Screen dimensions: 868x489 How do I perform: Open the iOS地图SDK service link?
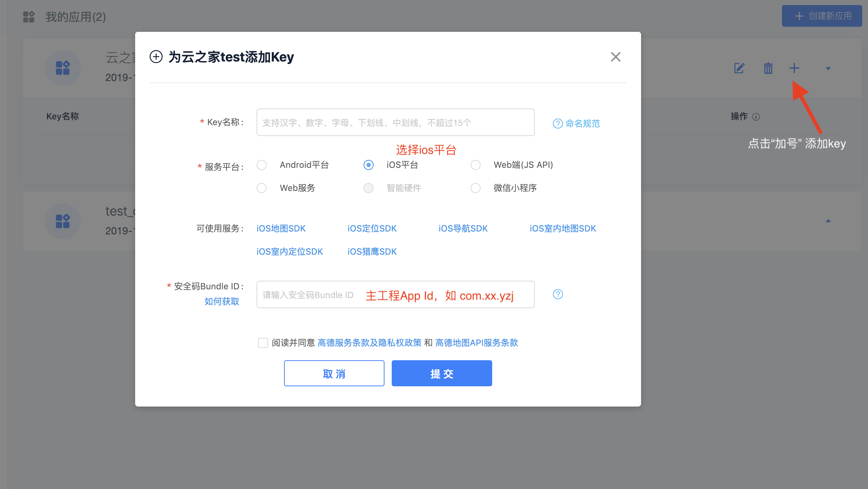coord(281,228)
